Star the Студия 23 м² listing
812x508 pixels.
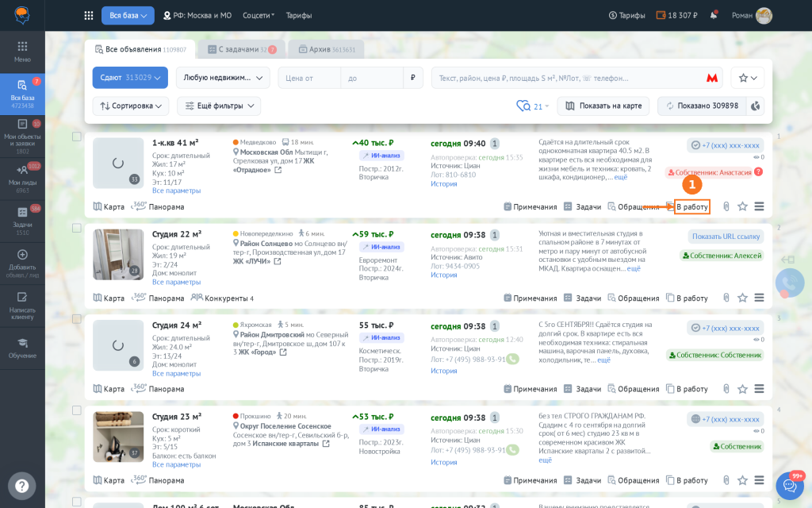click(742, 480)
